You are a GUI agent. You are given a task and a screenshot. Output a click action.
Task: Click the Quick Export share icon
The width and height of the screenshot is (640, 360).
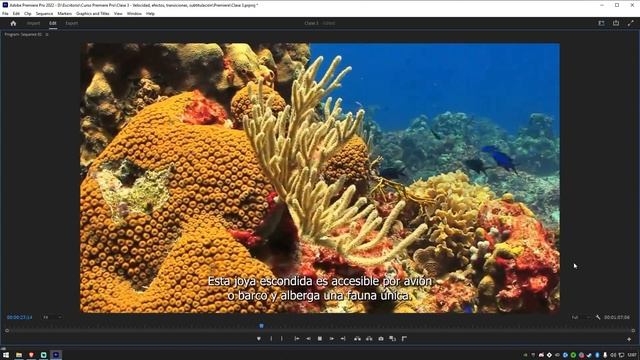[x=616, y=23]
